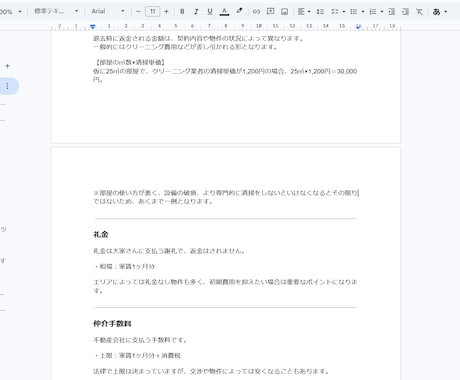Viewport: 460px width, 380px height.
Task: Click the line starting 法律で上限は決まっています
Action: coord(212,371)
